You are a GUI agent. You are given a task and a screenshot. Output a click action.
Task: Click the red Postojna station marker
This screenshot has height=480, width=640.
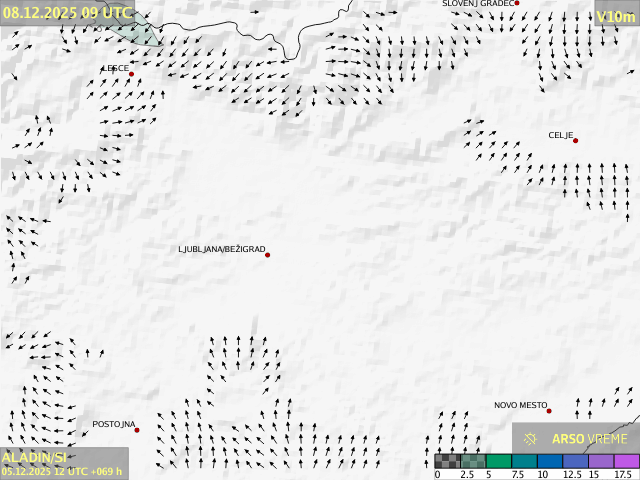137,430
